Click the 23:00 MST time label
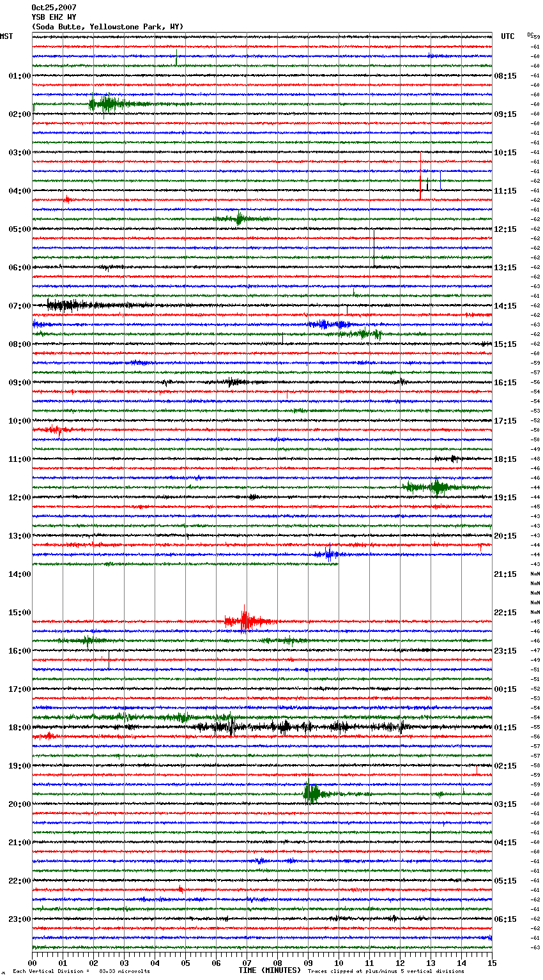Image resolution: width=543 pixels, height=980 pixels. [x=19, y=919]
